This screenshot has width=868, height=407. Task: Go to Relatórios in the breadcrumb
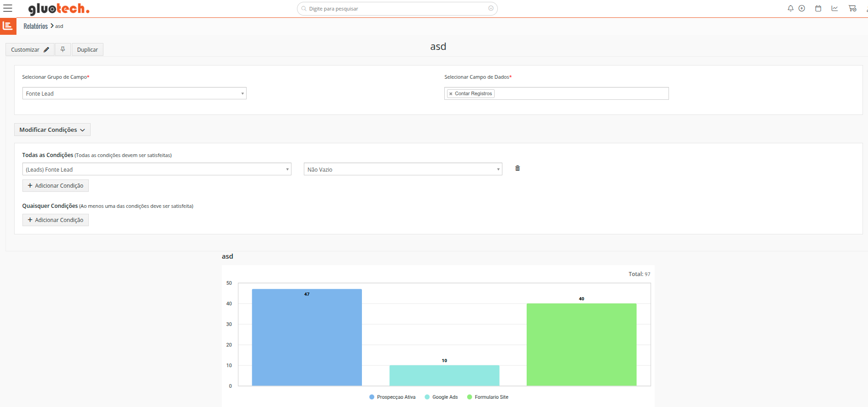[36, 26]
